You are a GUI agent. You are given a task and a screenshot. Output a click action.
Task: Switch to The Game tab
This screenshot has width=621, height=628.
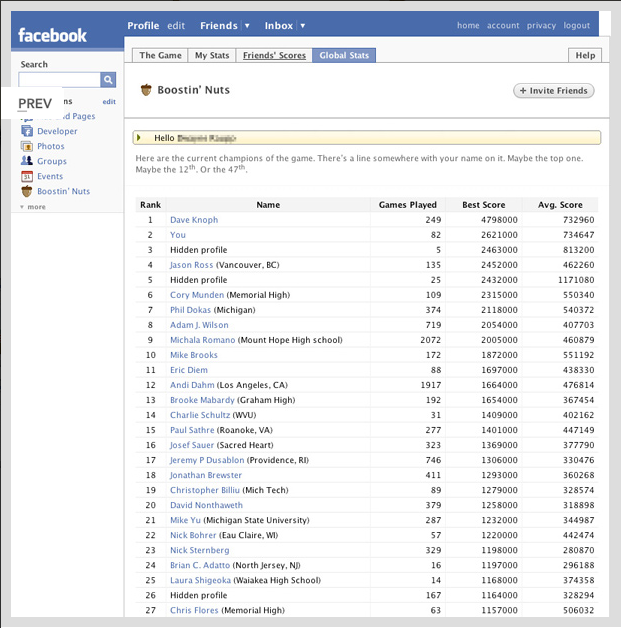coord(161,55)
